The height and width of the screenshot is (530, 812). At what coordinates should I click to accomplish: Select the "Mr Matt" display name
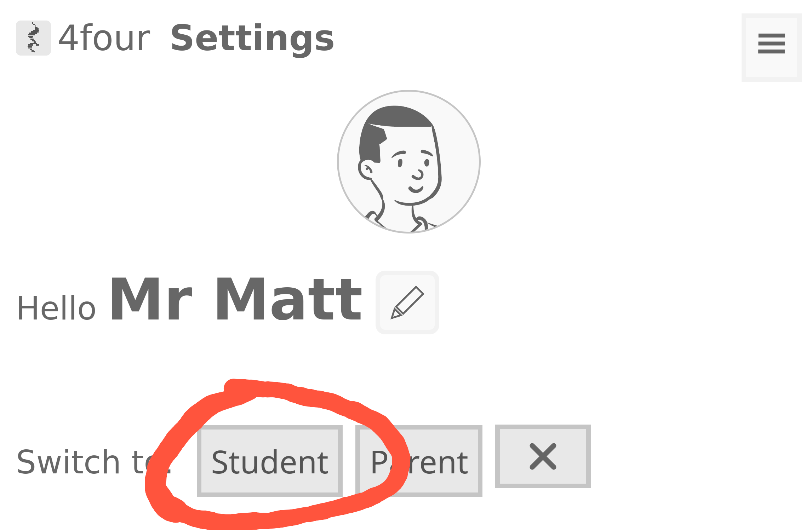(x=236, y=300)
